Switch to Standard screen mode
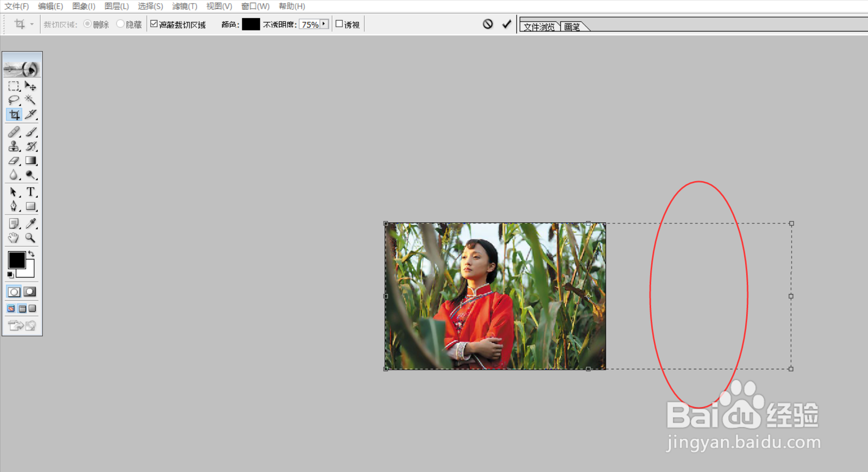Image resolution: width=868 pixels, height=472 pixels. click(11, 308)
